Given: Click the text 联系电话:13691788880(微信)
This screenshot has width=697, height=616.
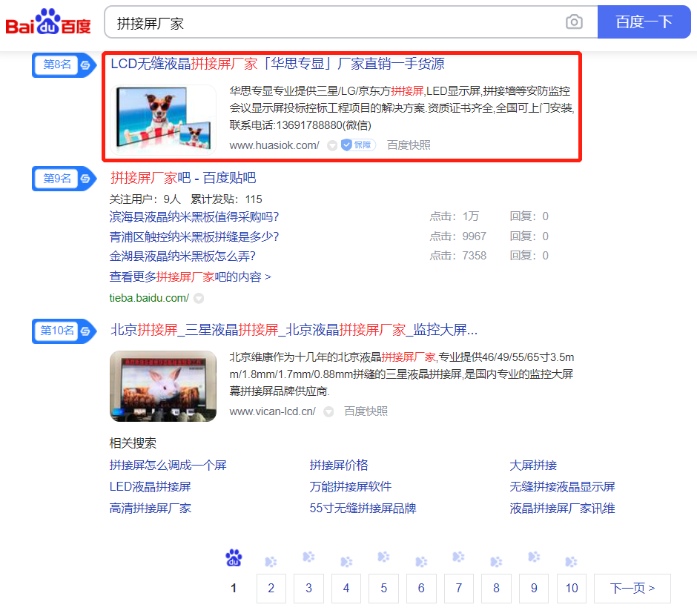Looking at the screenshot, I should point(300,125).
